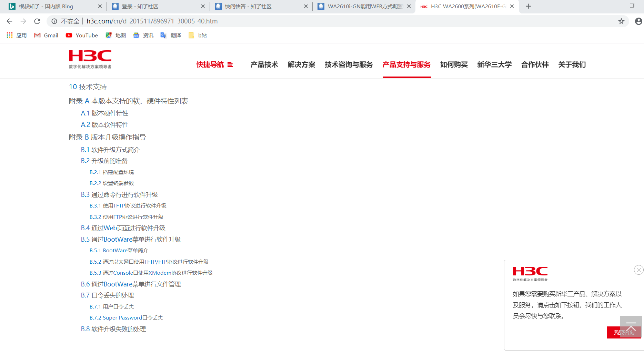The image size is (644, 354).
Task: Open the A.2 版本软件特性 link
Action: click(x=104, y=125)
